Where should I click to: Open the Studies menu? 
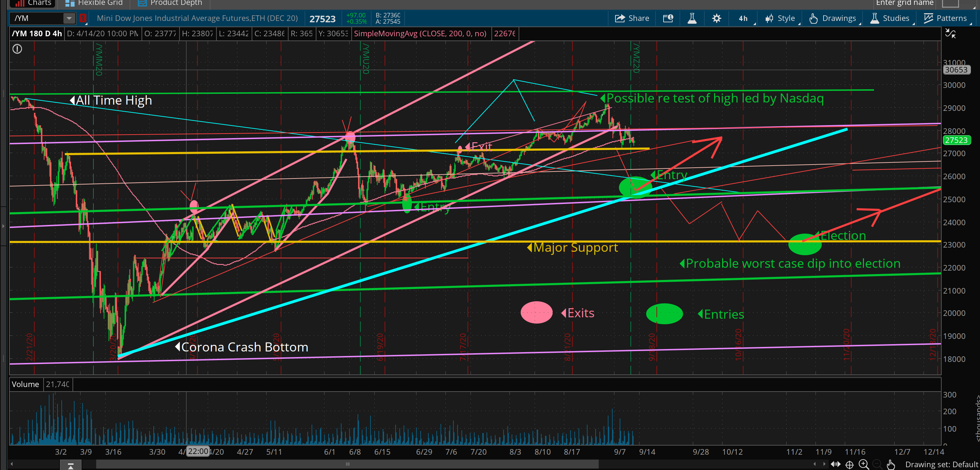click(890, 18)
